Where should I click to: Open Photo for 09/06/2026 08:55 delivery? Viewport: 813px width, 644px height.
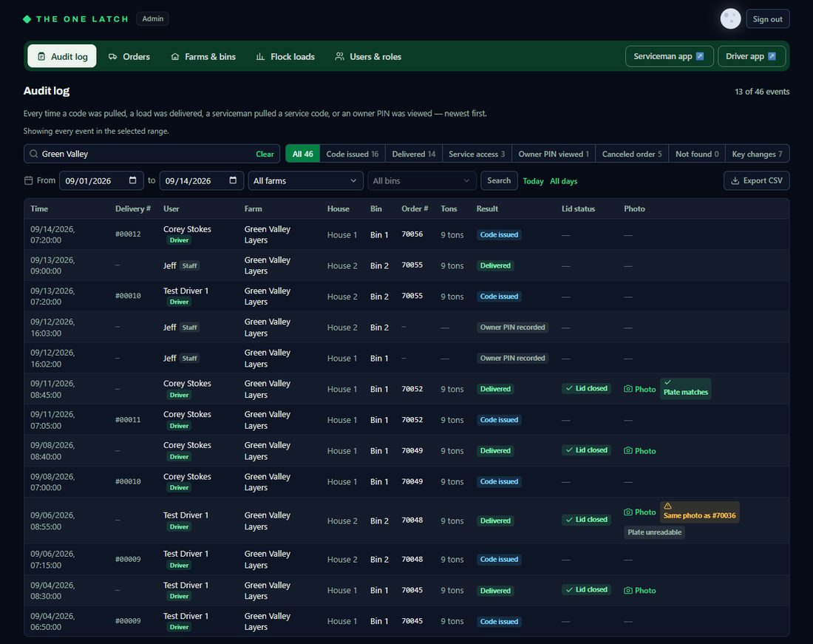click(x=640, y=512)
